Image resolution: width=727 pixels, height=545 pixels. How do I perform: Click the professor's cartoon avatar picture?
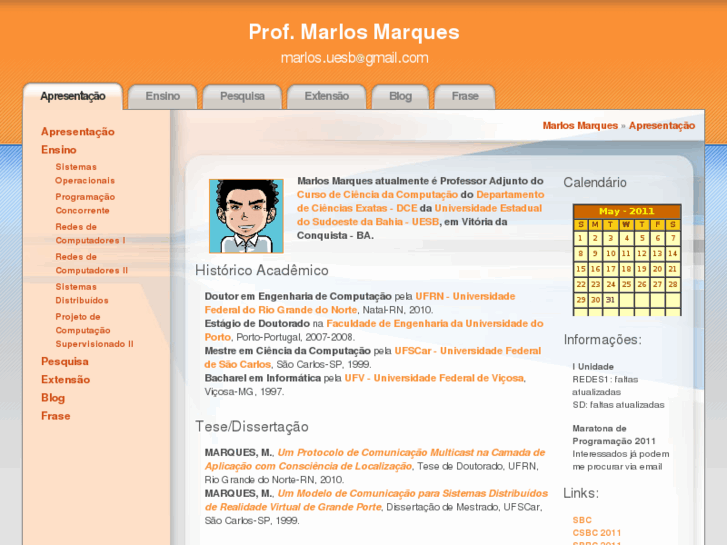point(246,216)
